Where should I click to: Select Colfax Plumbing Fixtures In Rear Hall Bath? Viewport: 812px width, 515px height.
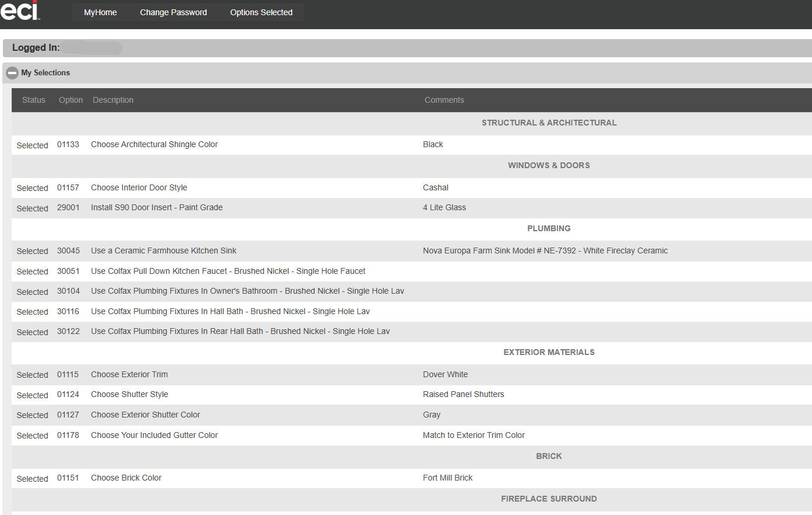click(240, 331)
